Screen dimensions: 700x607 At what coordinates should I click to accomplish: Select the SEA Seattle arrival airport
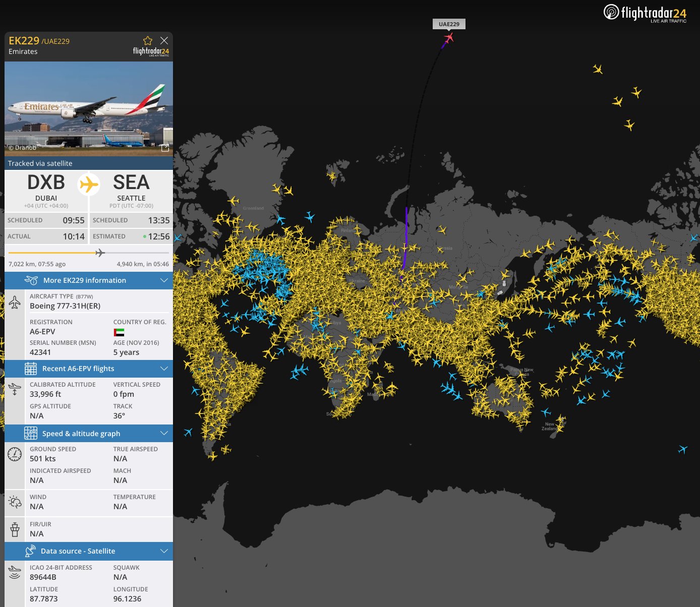(x=131, y=191)
